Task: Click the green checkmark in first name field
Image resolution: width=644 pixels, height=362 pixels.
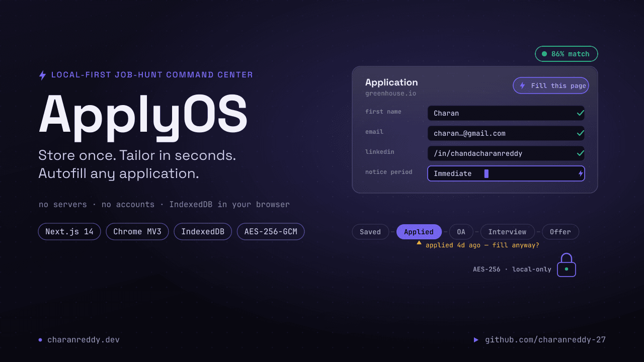Action: (580, 113)
